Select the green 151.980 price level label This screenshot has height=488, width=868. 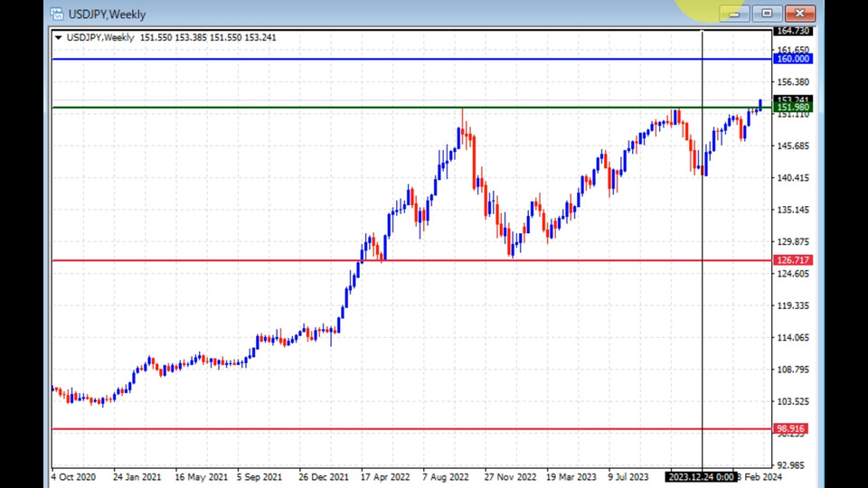(793, 108)
